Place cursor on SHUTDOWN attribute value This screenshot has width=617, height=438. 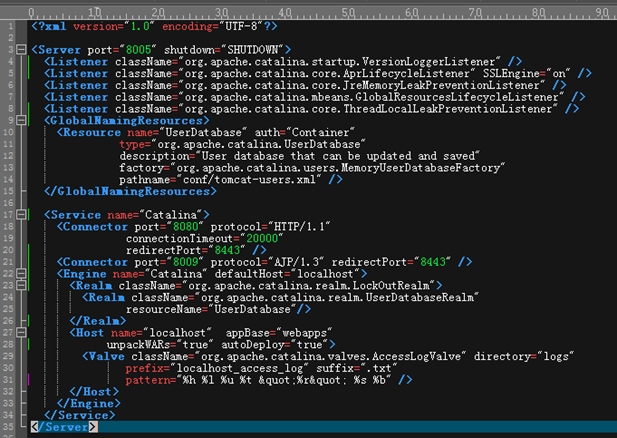click(x=253, y=50)
